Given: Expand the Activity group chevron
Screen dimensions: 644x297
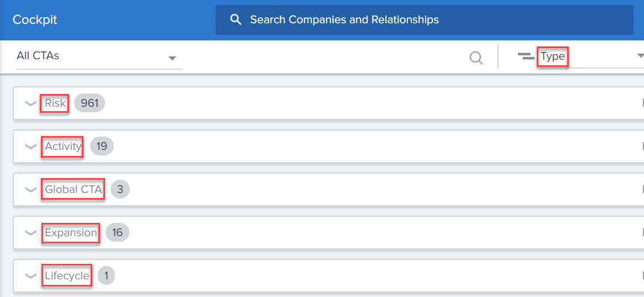Looking at the screenshot, I should coord(30,146).
